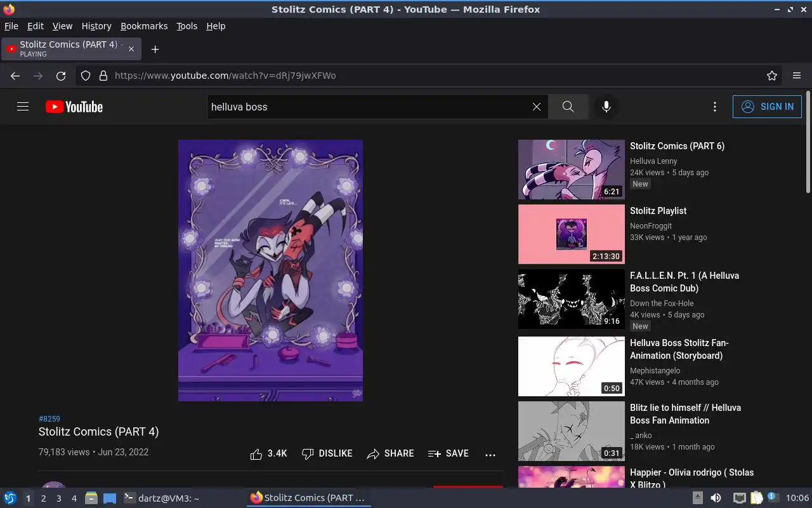Open the Firefox File menu
Image resolution: width=812 pixels, height=508 pixels.
click(x=11, y=26)
